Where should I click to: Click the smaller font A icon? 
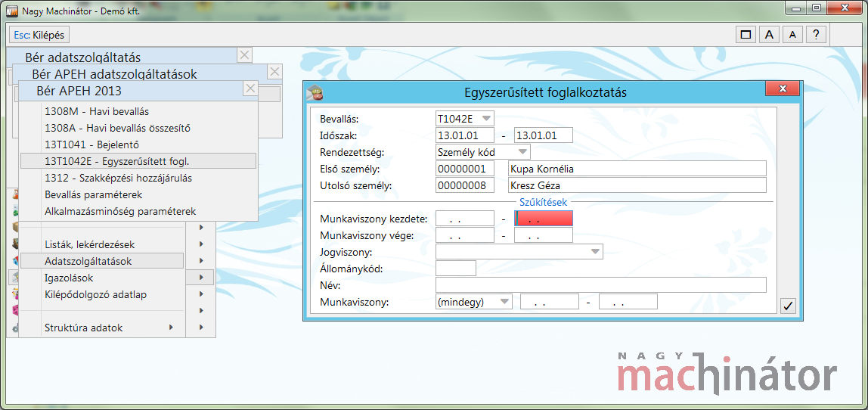(x=792, y=35)
